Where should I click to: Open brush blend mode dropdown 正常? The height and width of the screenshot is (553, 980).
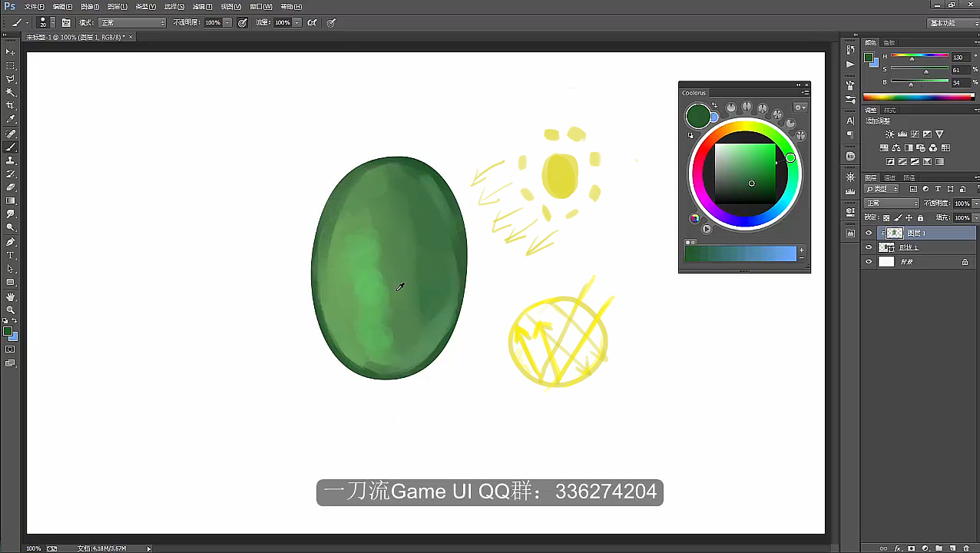coord(132,22)
